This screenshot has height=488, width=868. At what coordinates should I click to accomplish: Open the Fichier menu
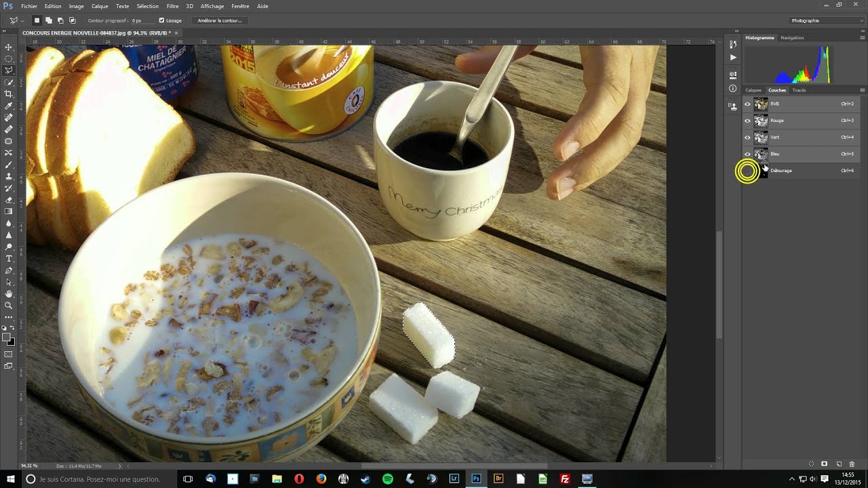point(29,6)
